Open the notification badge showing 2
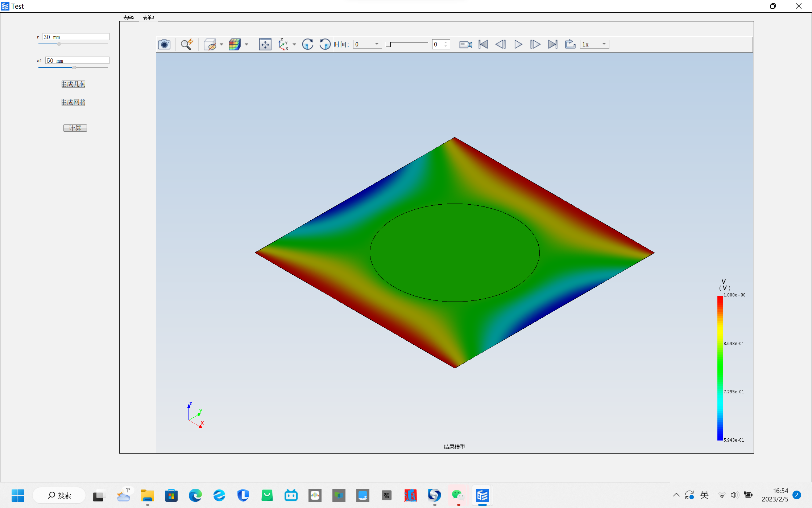Image resolution: width=812 pixels, height=508 pixels. click(797, 495)
